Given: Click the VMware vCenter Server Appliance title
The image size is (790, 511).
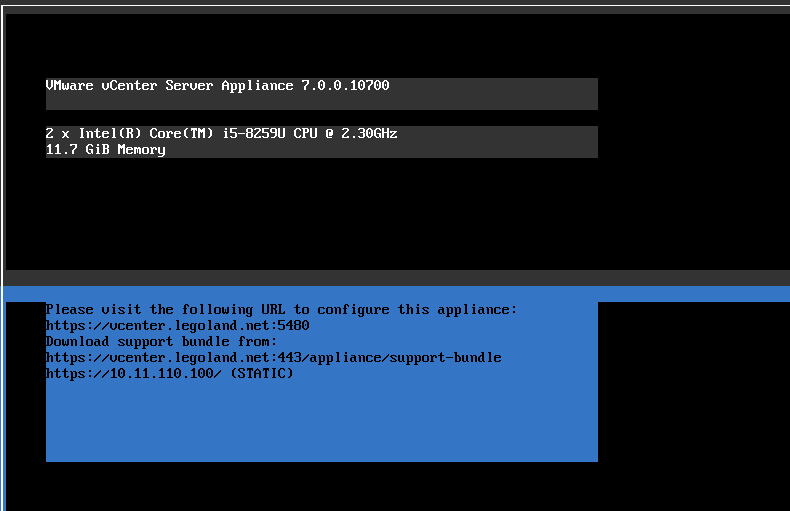Looking at the screenshot, I should (x=170, y=86).
